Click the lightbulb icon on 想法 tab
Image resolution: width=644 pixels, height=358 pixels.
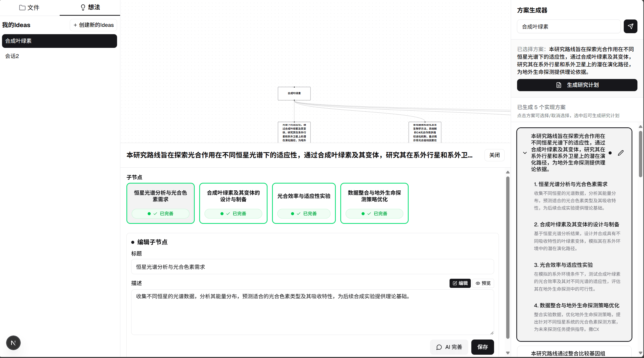click(x=83, y=8)
